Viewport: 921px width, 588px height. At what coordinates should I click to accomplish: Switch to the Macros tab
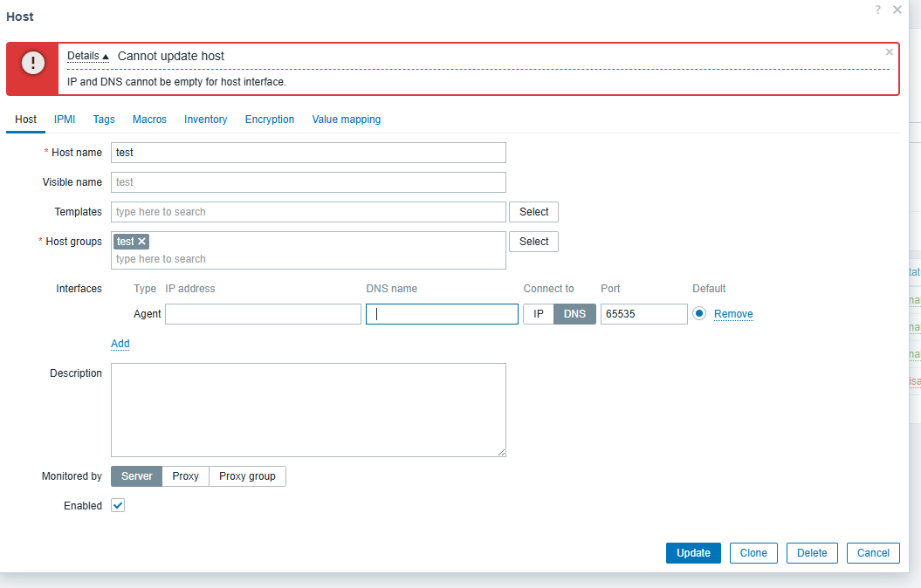pyautogui.click(x=149, y=120)
